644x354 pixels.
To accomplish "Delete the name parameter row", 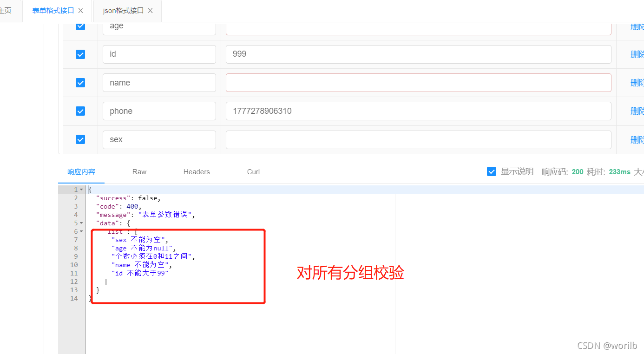I will pos(637,83).
